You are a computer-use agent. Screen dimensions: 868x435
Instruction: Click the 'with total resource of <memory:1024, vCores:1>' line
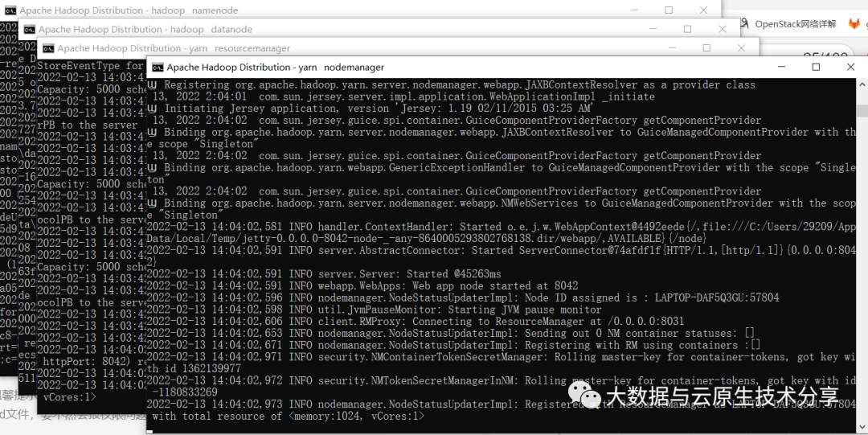(x=288, y=416)
